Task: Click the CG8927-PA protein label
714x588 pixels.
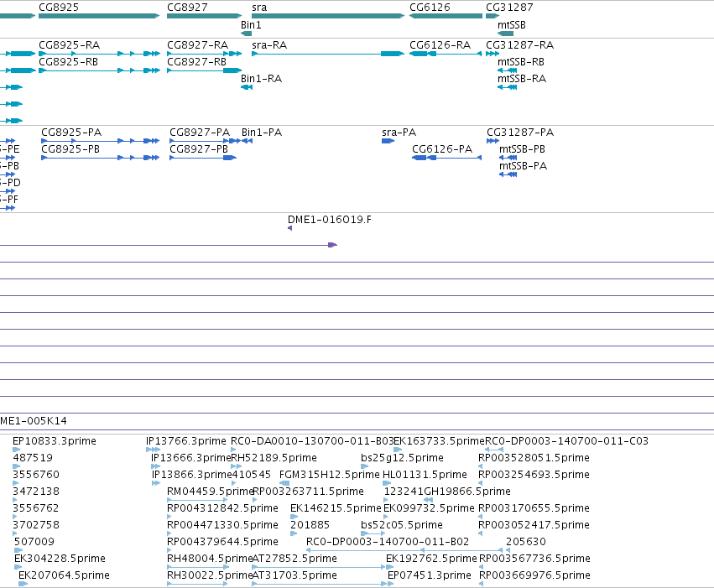Action: [200, 133]
